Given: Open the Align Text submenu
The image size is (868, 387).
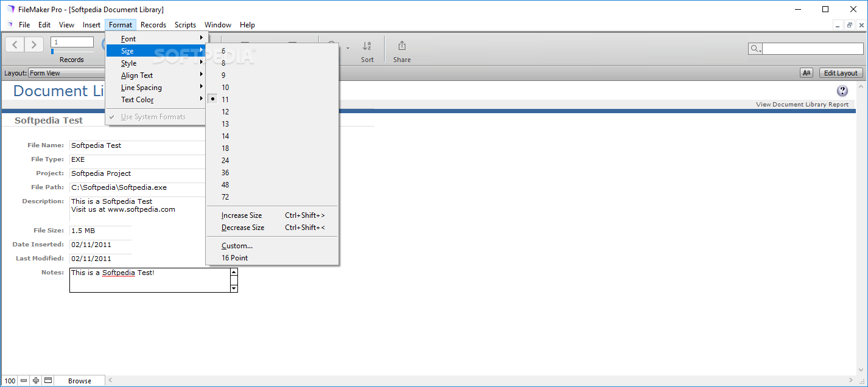Looking at the screenshot, I should tap(156, 75).
